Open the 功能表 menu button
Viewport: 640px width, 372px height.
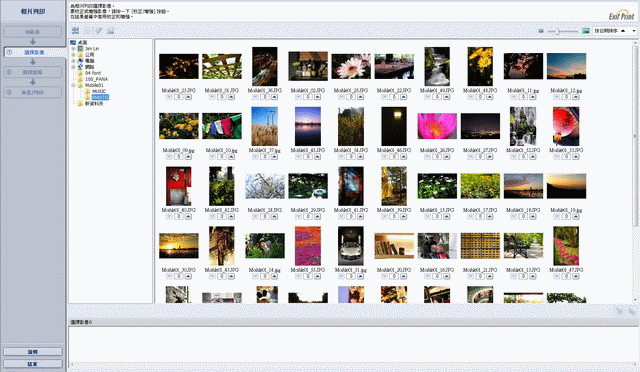click(x=33, y=32)
